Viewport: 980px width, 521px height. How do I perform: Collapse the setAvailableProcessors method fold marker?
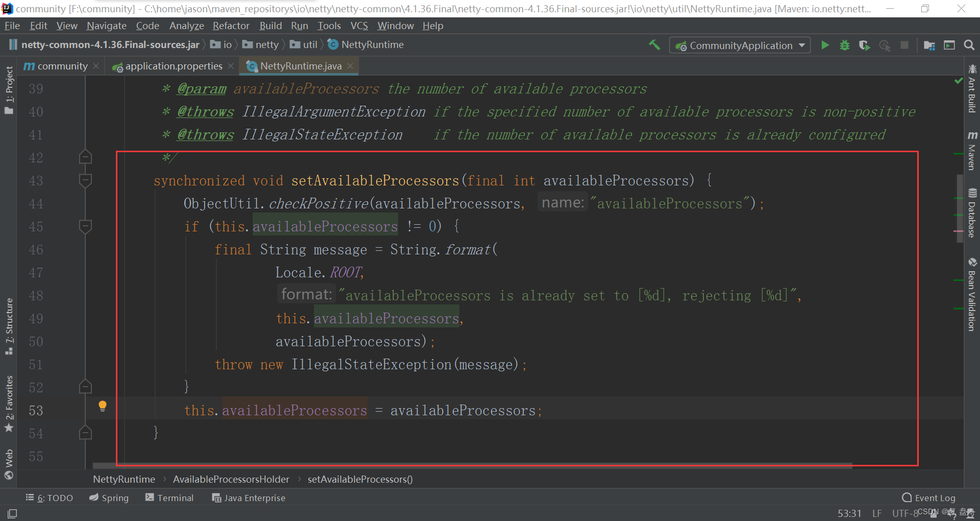[x=85, y=180]
